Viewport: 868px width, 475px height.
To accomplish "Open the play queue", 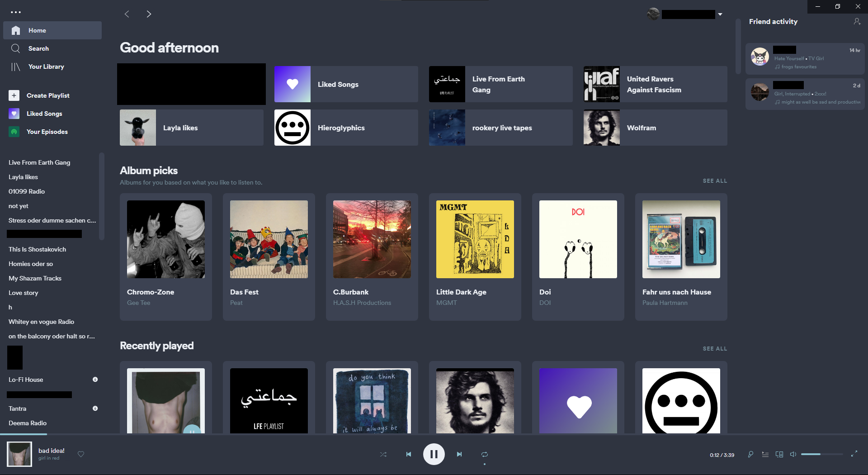I will (765, 454).
